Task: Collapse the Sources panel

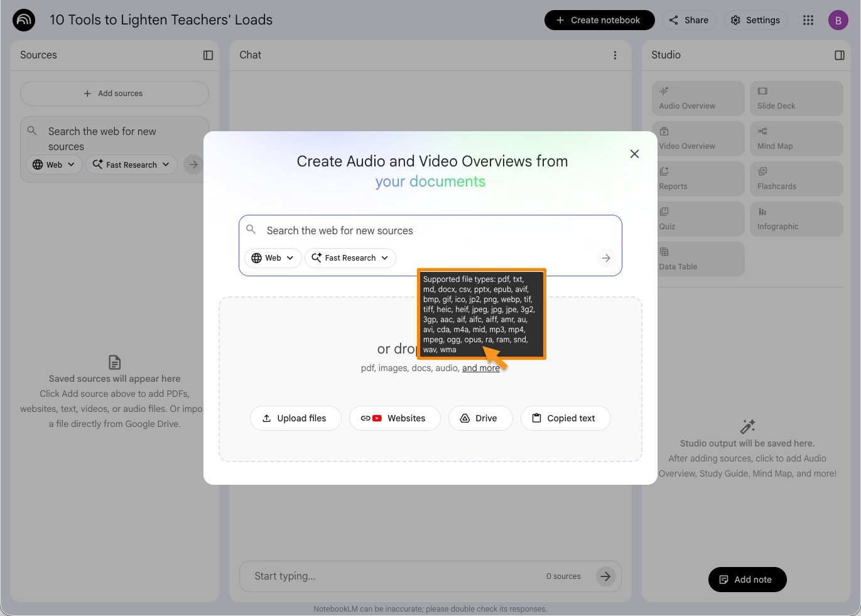Action: point(208,55)
